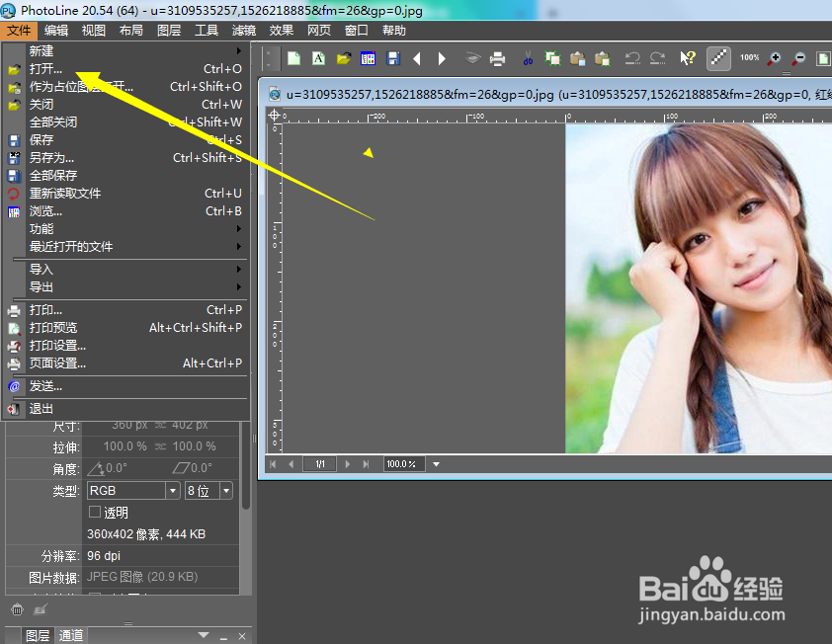This screenshot has width=832, height=644.
Task: Click the properties panel vertical scrollbar
Action: (246, 467)
